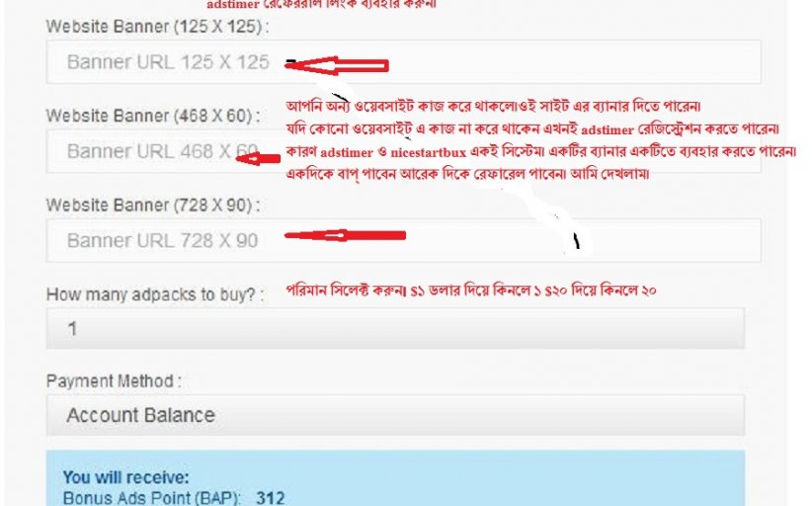812x506 pixels.
Task: Click the How many adpacks to buy? label
Action: click(x=155, y=295)
